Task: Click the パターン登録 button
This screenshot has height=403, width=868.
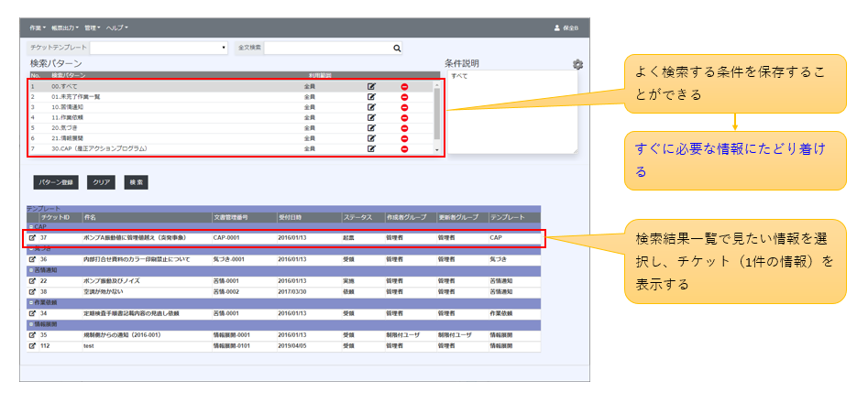Action: pos(57,182)
